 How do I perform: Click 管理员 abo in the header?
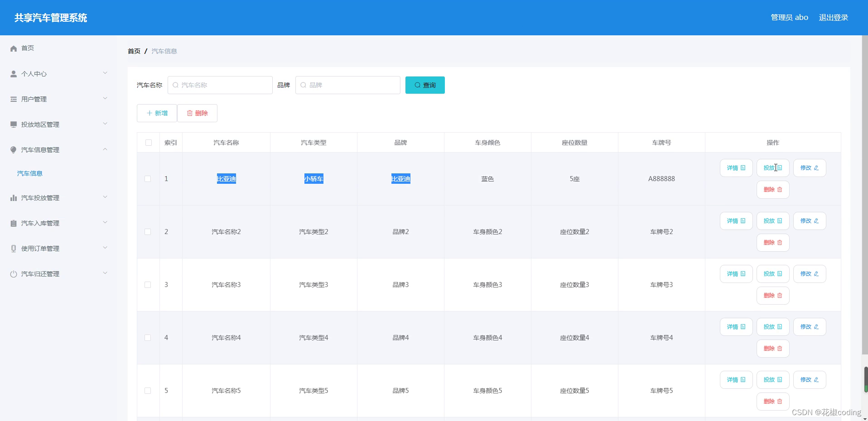click(x=790, y=18)
